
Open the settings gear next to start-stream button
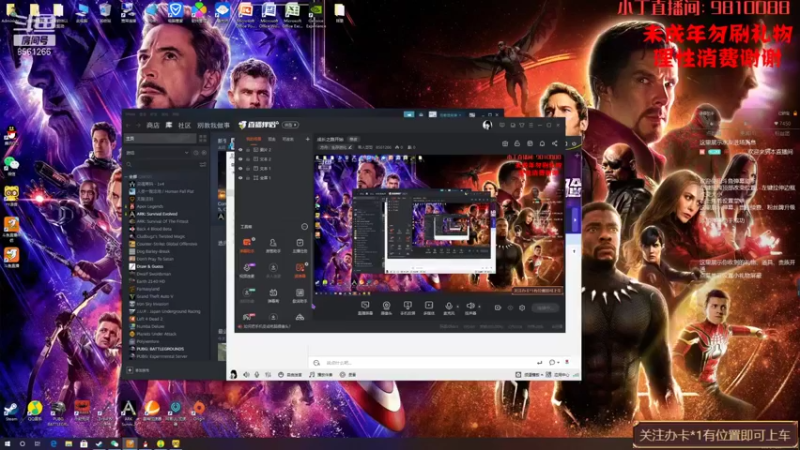coord(522,308)
